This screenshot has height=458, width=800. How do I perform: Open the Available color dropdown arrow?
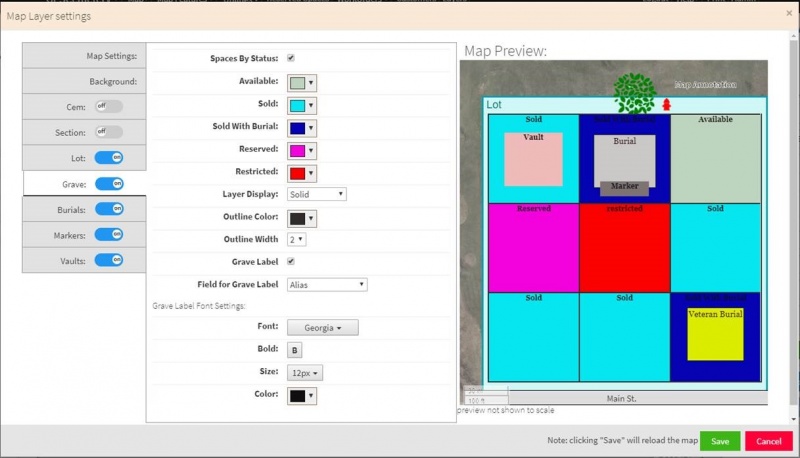pyautogui.click(x=311, y=83)
